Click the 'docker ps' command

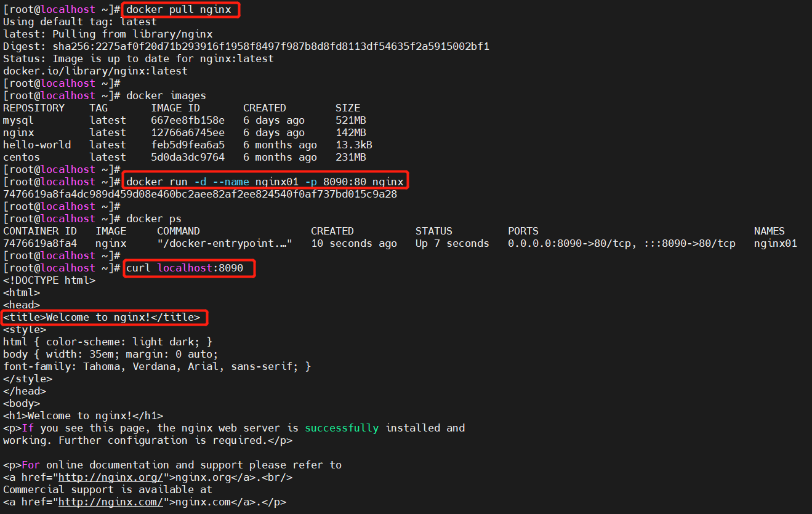coord(154,219)
